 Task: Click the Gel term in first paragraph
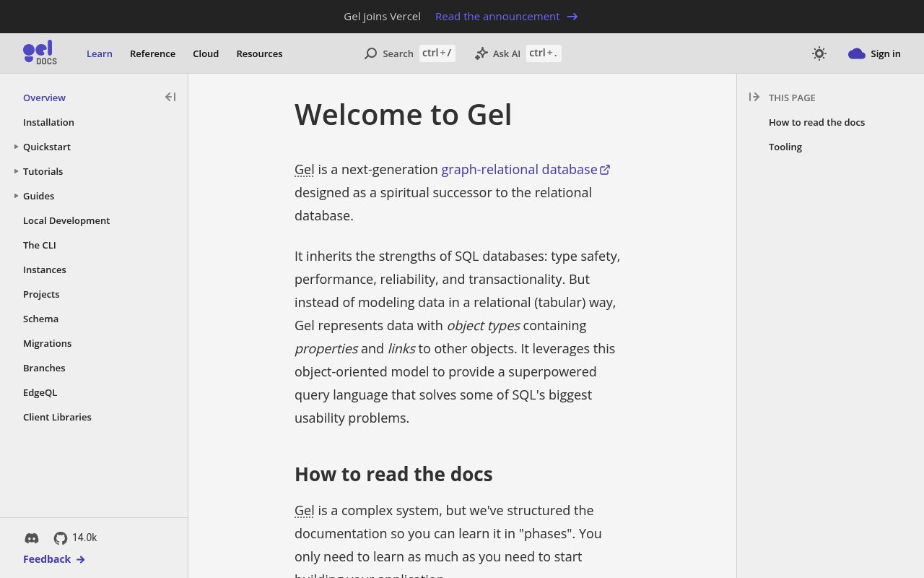(304, 169)
